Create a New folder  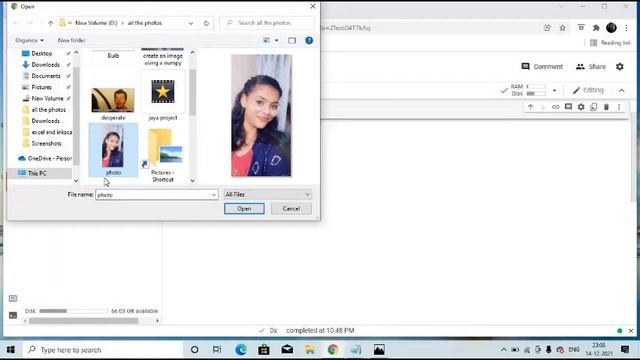[72, 40]
